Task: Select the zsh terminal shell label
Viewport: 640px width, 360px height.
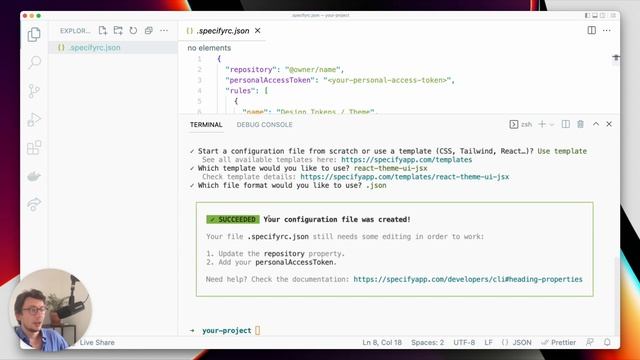Action: [x=521, y=124]
